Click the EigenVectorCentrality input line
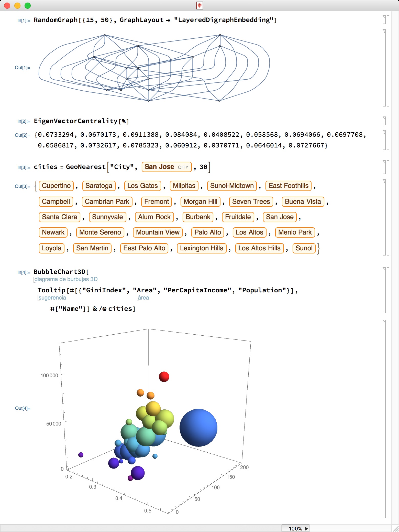This screenshot has height=532, width=399. click(81, 121)
